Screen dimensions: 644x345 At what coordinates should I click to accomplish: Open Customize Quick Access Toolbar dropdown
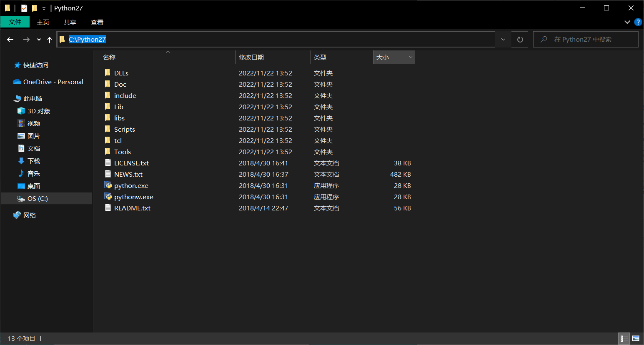(x=44, y=8)
